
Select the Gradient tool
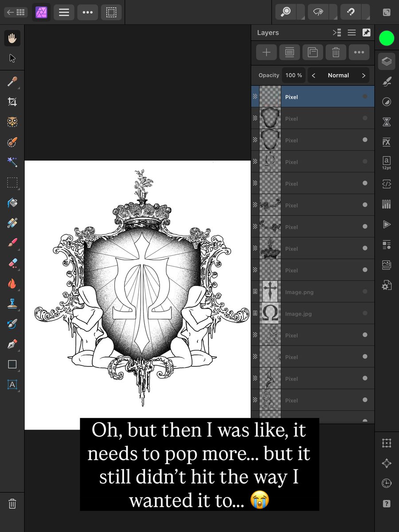12,223
